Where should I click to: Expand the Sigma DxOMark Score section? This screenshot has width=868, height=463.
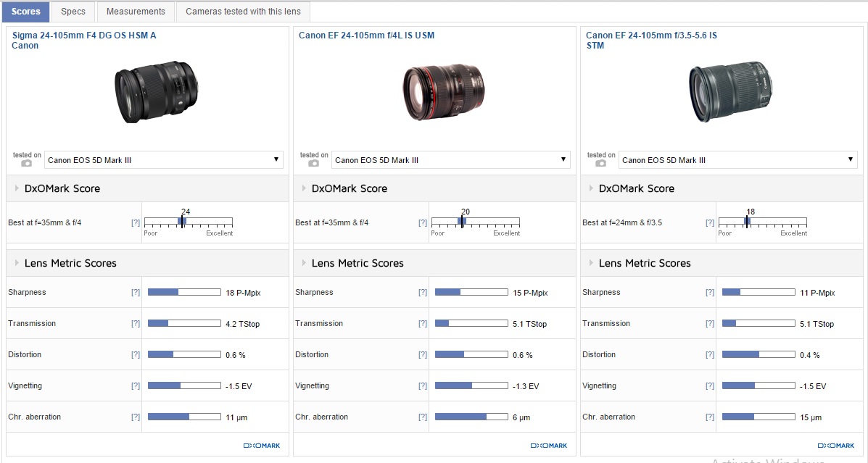tap(62, 188)
